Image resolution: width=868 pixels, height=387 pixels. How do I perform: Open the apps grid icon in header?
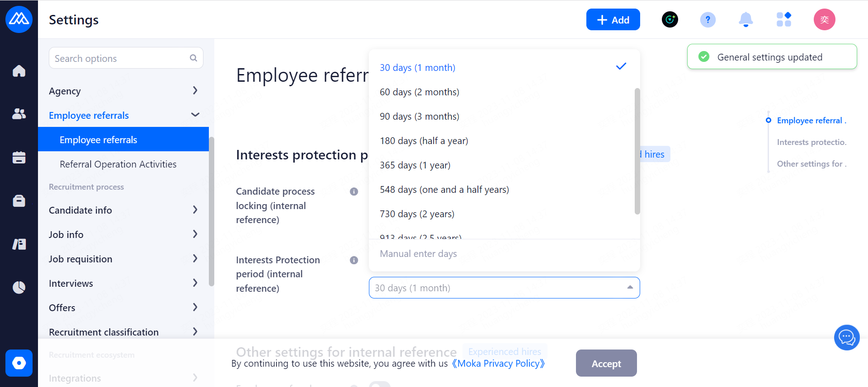783,20
